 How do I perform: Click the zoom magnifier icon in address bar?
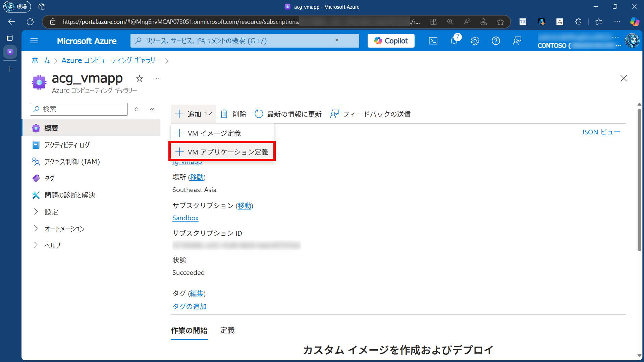point(450,22)
